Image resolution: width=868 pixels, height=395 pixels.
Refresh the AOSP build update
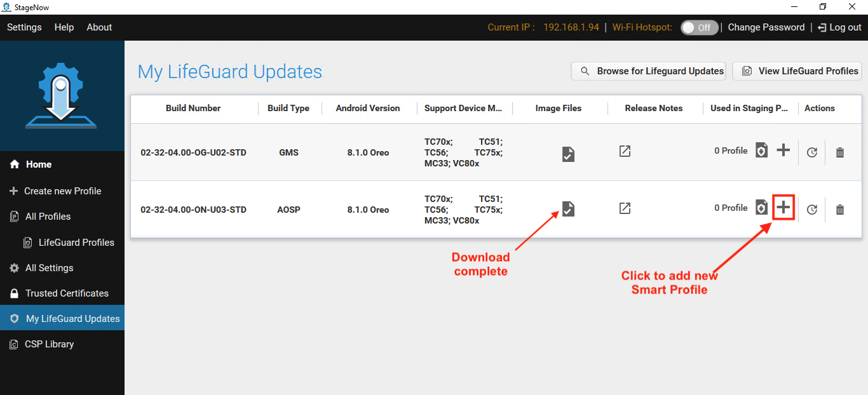811,210
